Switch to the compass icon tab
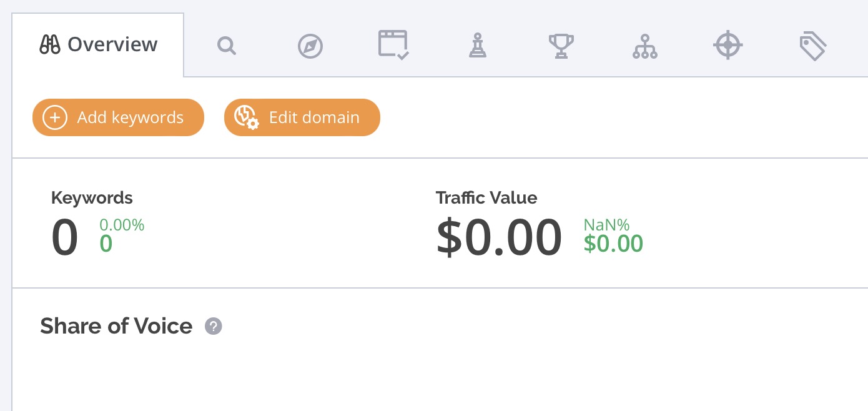The width and height of the screenshot is (868, 411). coord(310,46)
